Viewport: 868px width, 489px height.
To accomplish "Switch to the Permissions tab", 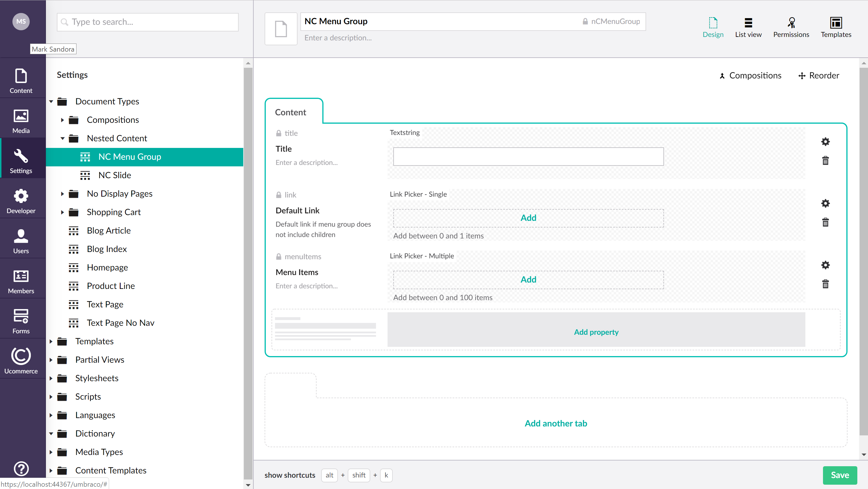I will point(791,28).
